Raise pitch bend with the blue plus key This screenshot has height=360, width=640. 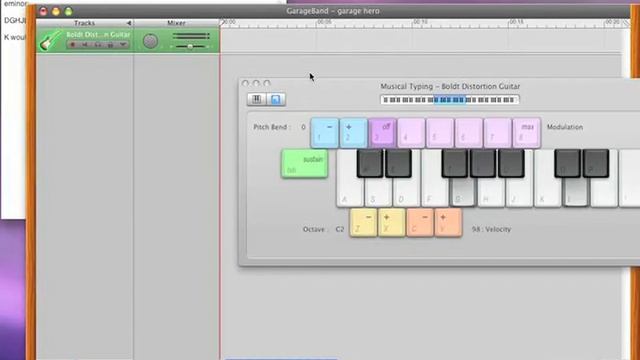(353, 133)
